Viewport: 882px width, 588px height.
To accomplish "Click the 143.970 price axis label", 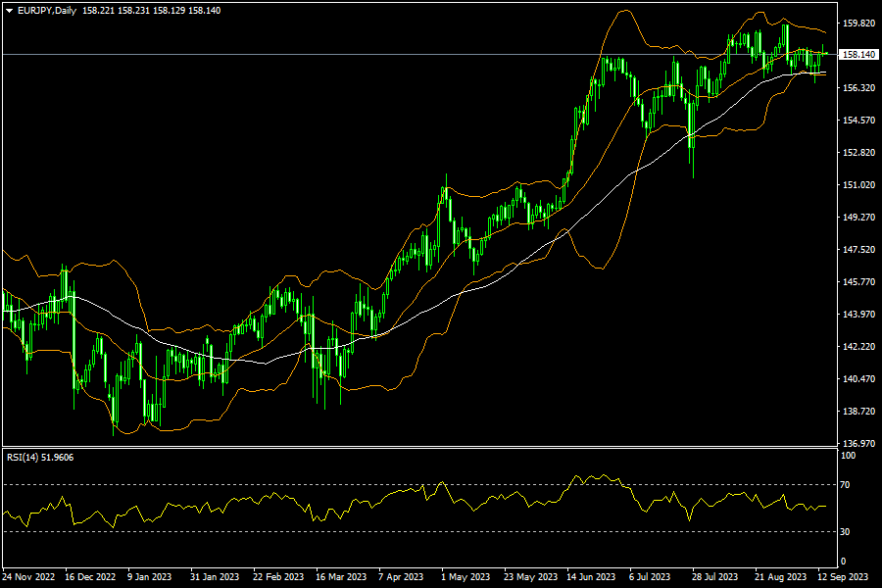I will (859, 314).
